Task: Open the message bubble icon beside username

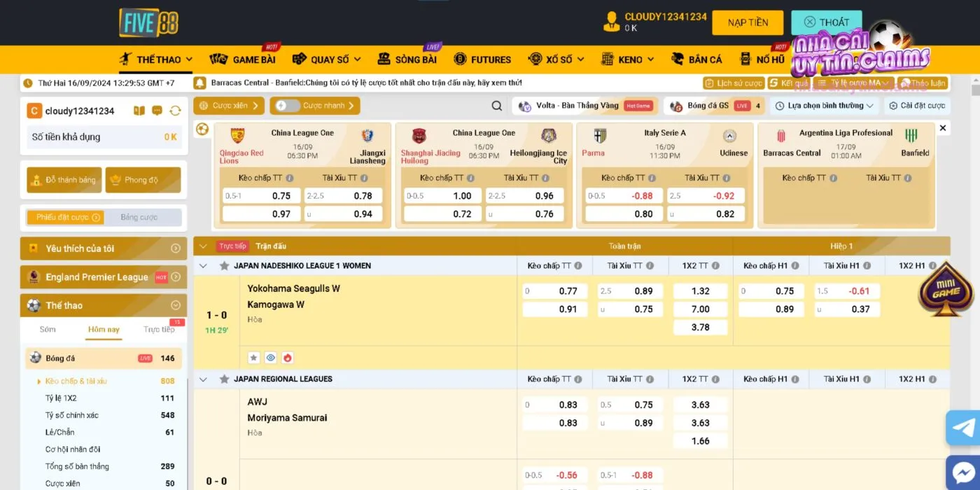Action: (x=157, y=111)
